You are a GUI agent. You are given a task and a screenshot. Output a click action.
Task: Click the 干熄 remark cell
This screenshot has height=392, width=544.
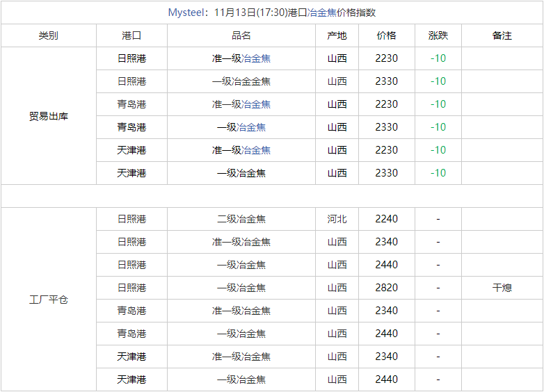tap(502, 288)
